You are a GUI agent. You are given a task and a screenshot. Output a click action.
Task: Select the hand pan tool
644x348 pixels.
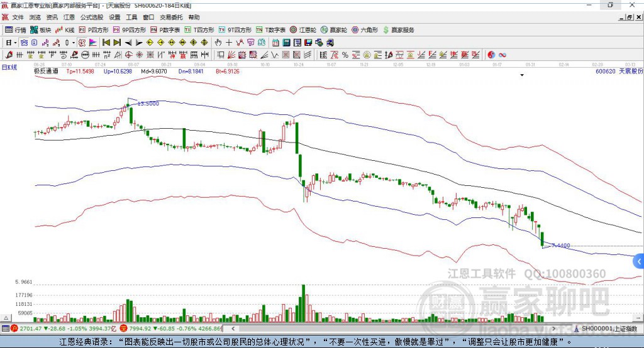pos(218,43)
